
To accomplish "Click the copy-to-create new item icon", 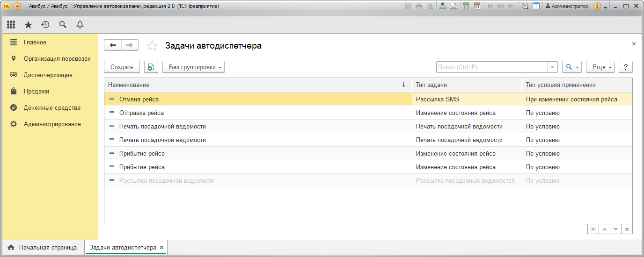I will [x=151, y=67].
